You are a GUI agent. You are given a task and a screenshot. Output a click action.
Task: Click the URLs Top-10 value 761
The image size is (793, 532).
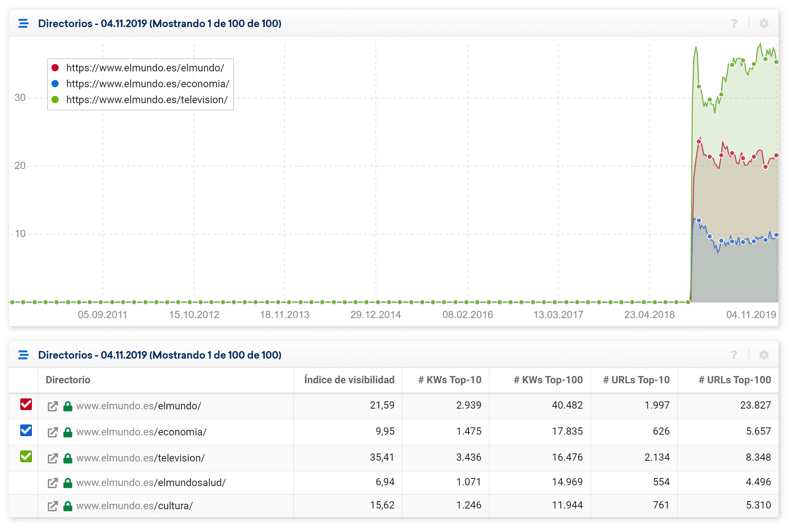coord(661,505)
